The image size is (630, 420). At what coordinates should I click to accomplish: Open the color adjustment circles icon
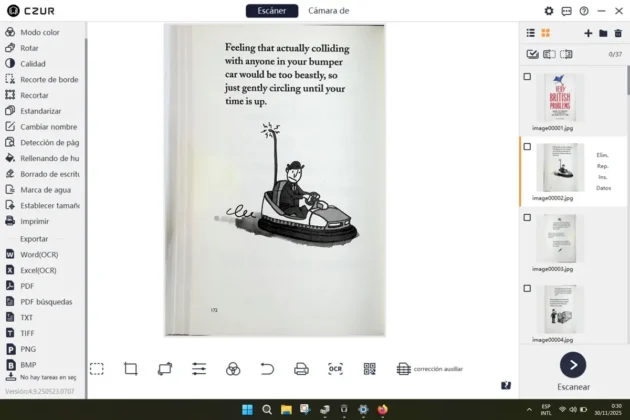click(233, 369)
